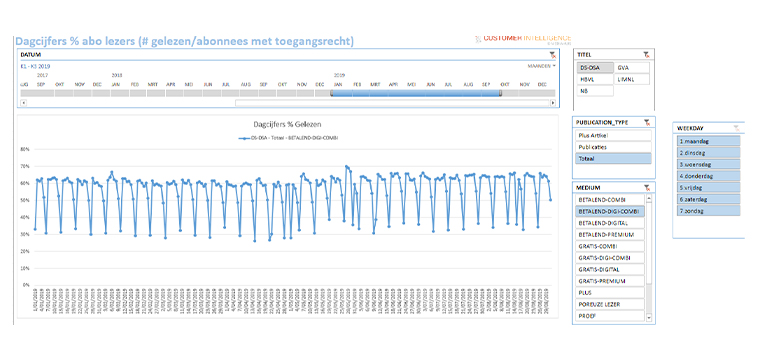Select GRATIS-COMBI medium
The height and width of the screenshot is (360, 760).
pyautogui.click(x=610, y=246)
